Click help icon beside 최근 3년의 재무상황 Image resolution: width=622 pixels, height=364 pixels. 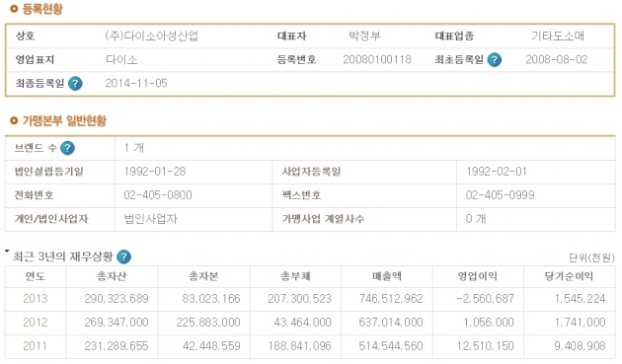(x=123, y=256)
